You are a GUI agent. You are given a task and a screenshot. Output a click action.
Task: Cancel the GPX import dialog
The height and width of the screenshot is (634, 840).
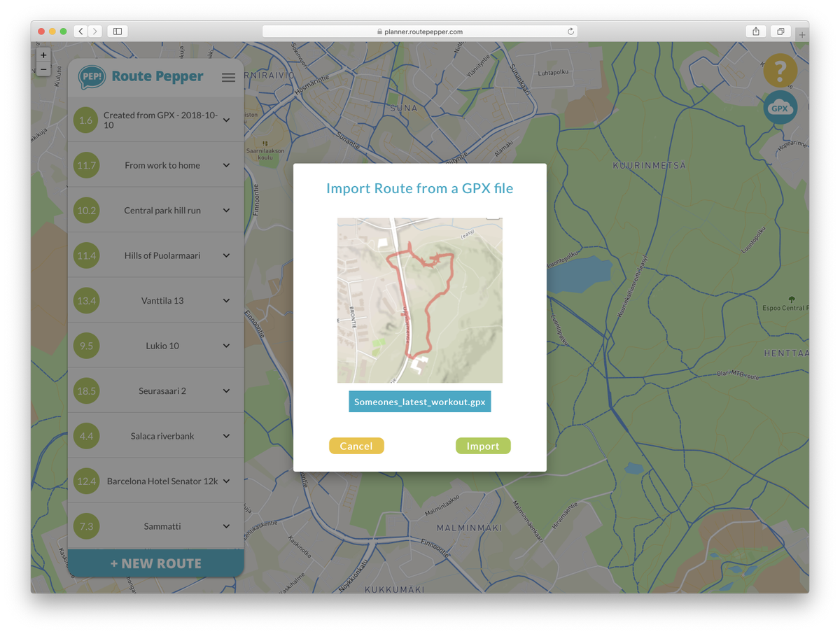(356, 446)
